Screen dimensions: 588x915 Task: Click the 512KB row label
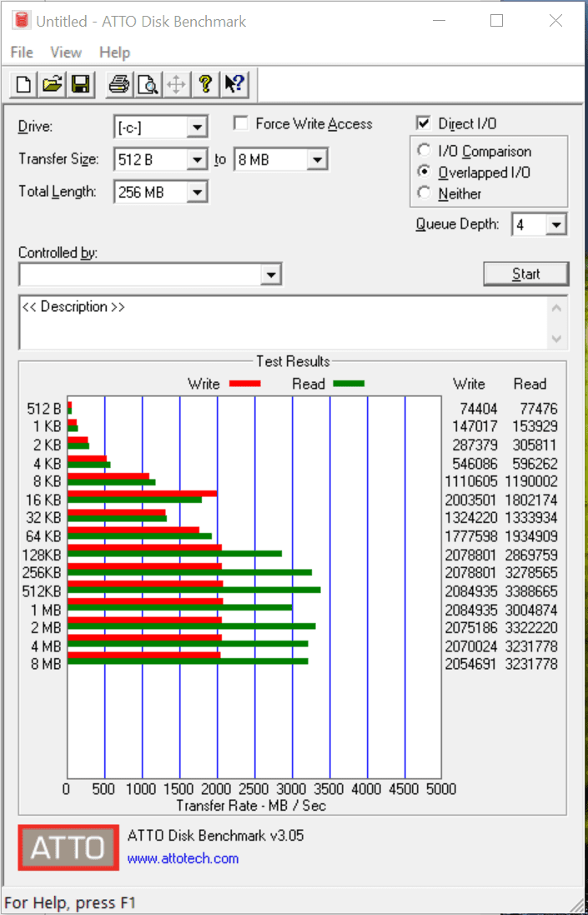(42, 591)
